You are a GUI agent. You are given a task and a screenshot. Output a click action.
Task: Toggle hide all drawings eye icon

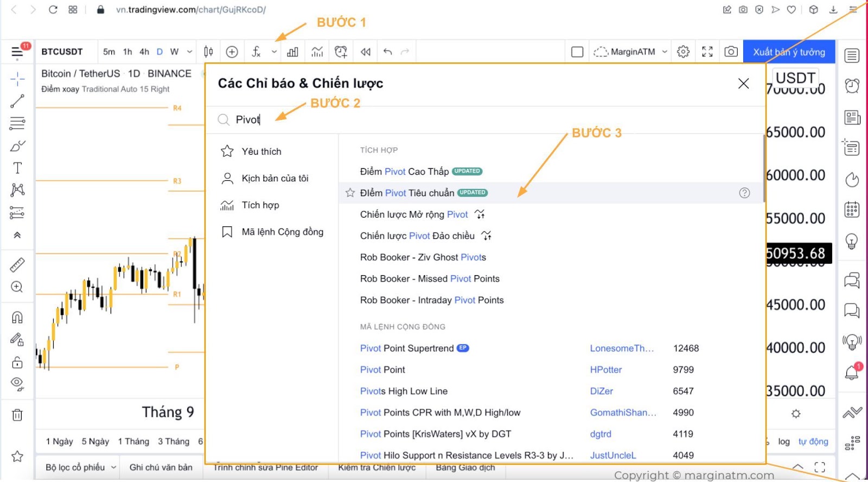click(x=17, y=384)
